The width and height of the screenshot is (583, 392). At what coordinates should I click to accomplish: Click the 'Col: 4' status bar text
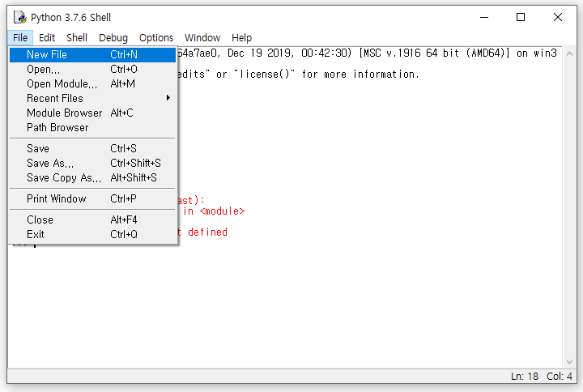click(560, 377)
